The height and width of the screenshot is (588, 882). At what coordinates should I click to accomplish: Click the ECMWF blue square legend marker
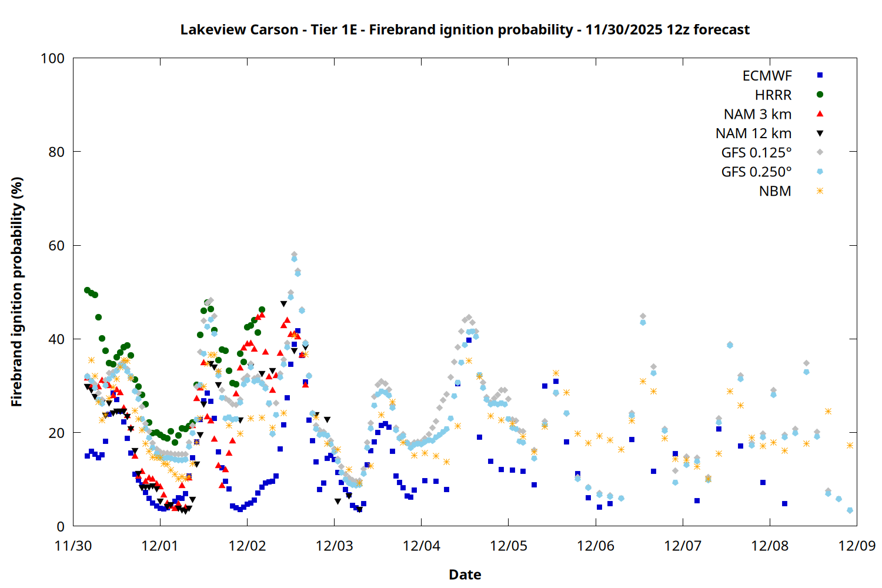820,75
